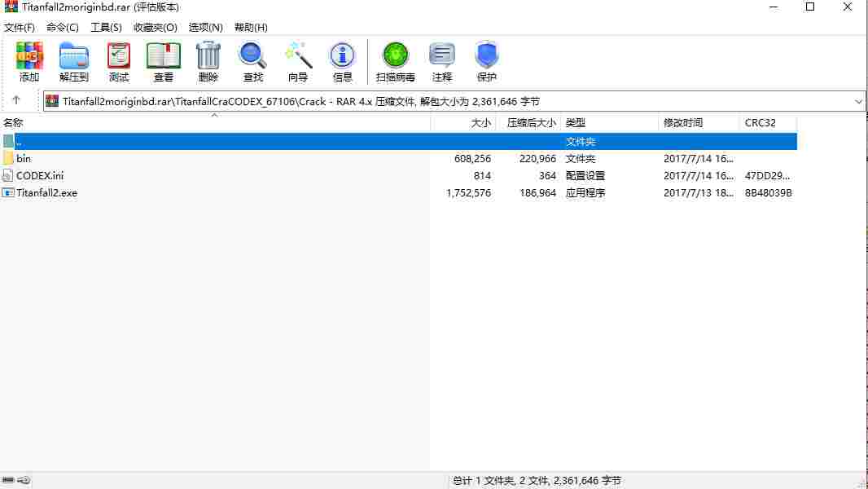Image resolution: width=868 pixels, height=489 pixels.
Task: Click the CRC32 value 47DD29...
Action: click(x=767, y=175)
